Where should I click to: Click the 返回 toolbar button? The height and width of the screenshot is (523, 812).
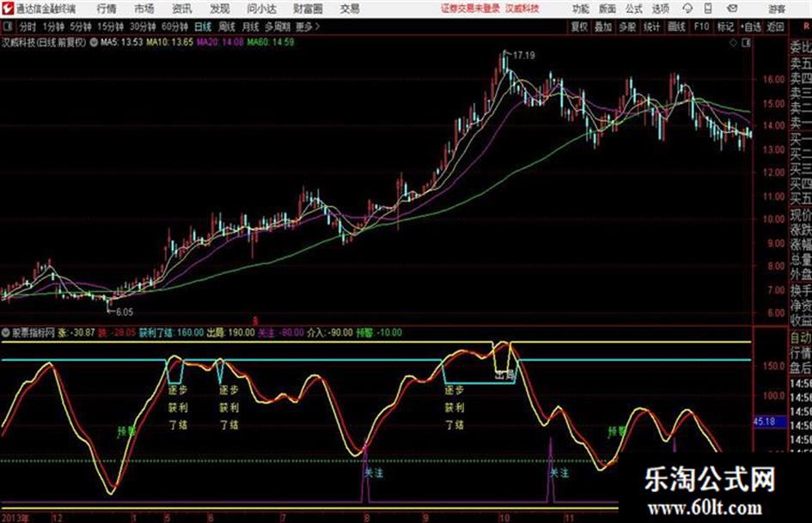tap(775, 27)
